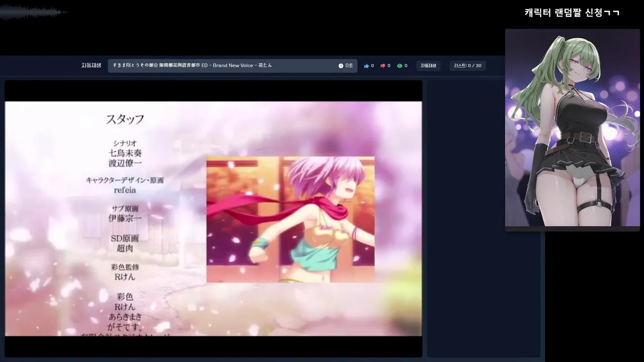Click the 캐릭터 랜덤짤 신청 heading text
The height and width of the screenshot is (362, 644).
572,13
